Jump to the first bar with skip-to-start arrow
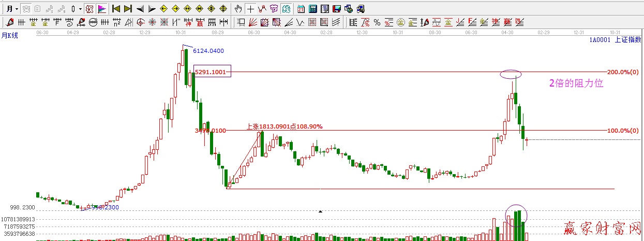 point(116,9)
